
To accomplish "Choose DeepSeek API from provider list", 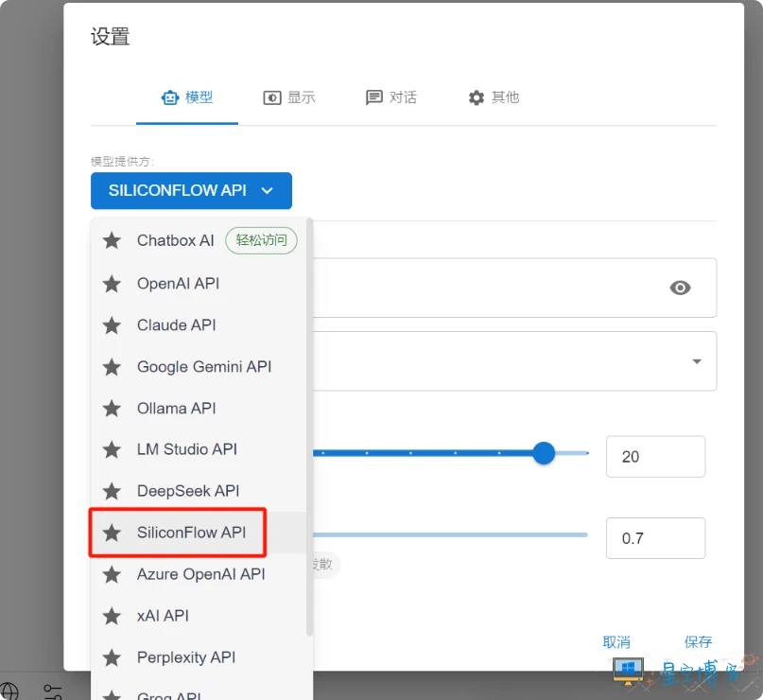I will click(199, 491).
